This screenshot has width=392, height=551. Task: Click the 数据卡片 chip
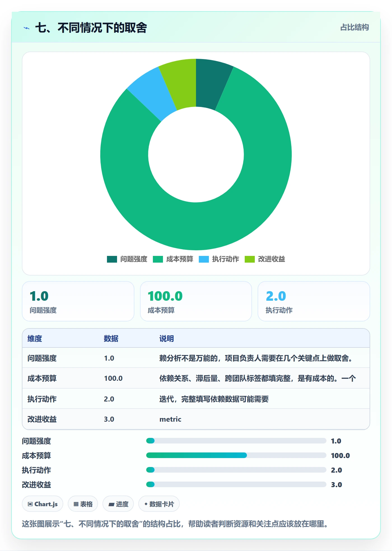[x=159, y=504]
